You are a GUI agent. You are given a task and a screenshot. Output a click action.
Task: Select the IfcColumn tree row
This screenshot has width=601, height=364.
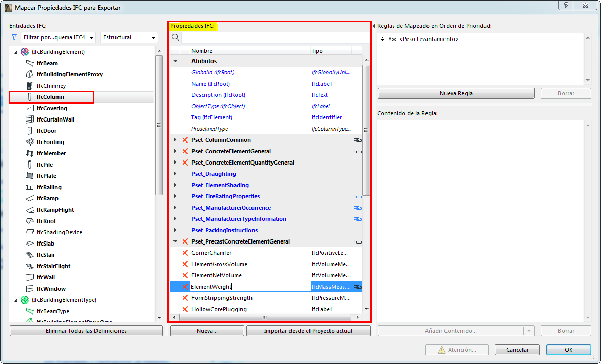click(82, 97)
